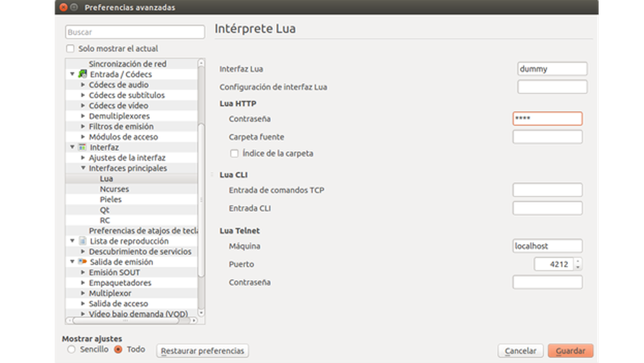Select the Todo radio button

[x=118, y=349]
